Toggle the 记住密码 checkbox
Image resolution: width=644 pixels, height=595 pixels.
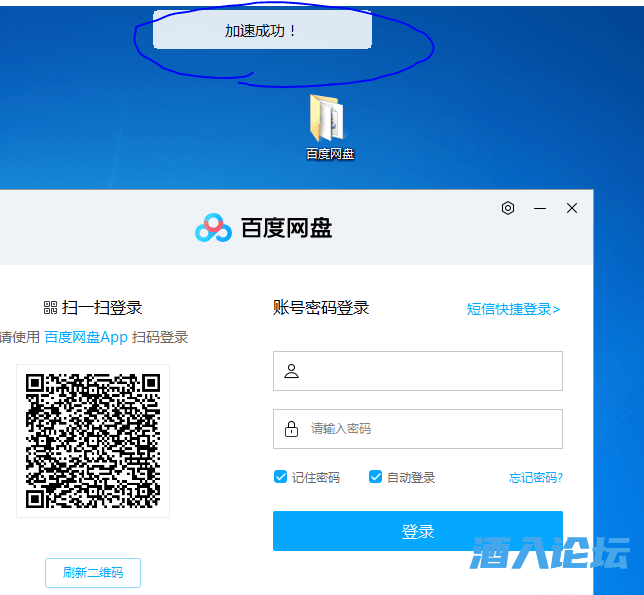click(280, 477)
